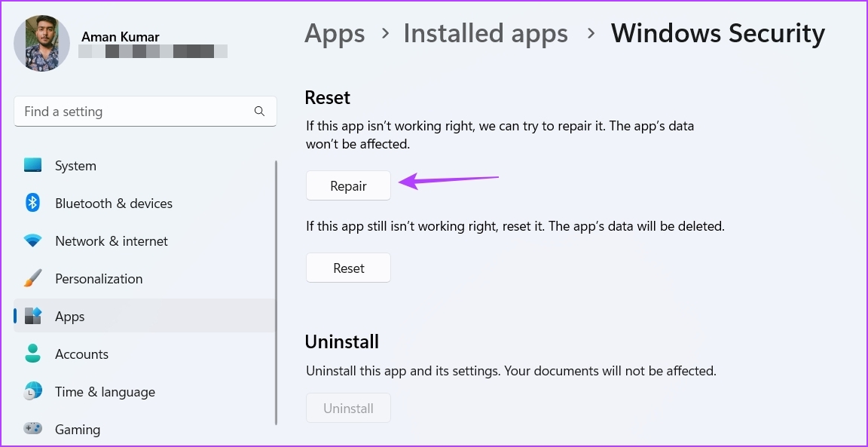Screen dimensions: 868x447
Task: Select the Accounts entry in the sidebar
Action: (81, 354)
